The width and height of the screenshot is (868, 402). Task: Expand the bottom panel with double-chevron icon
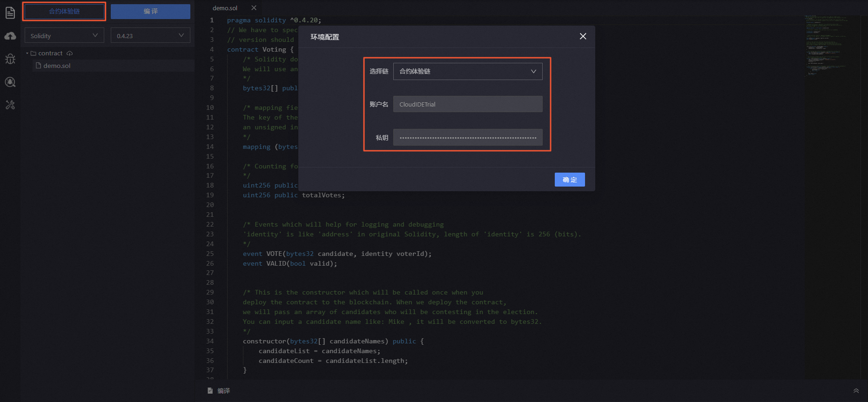click(856, 391)
